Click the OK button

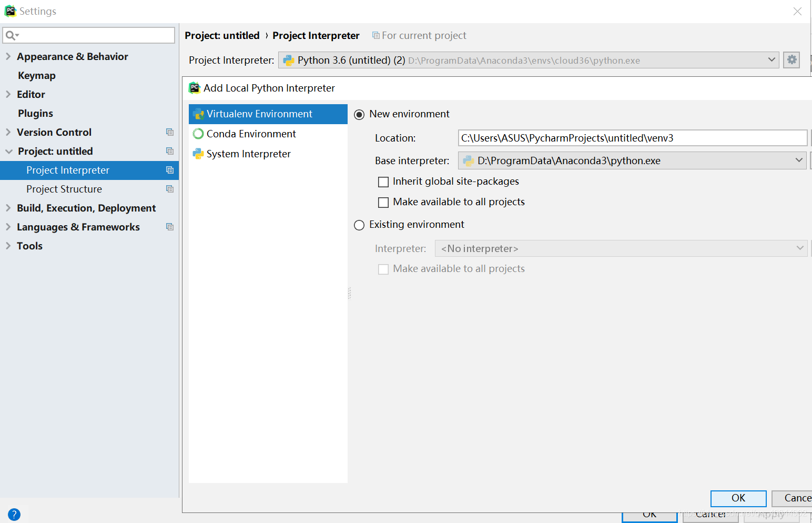738,498
